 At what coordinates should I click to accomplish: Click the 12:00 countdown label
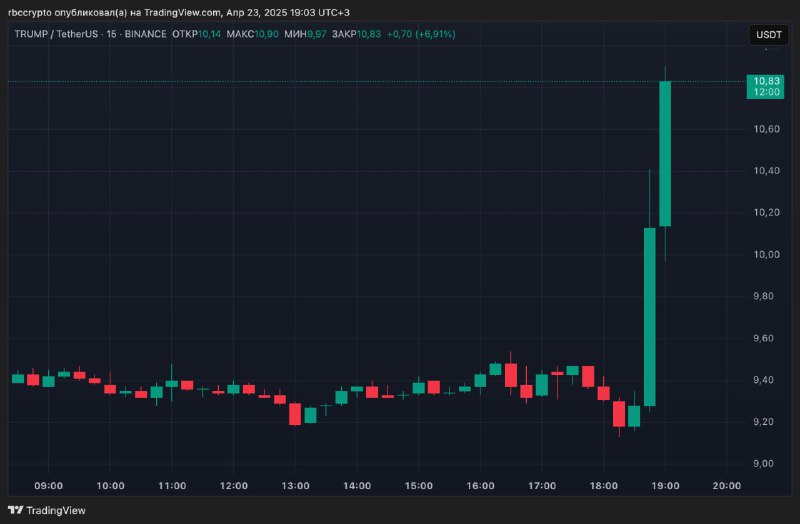click(x=766, y=92)
